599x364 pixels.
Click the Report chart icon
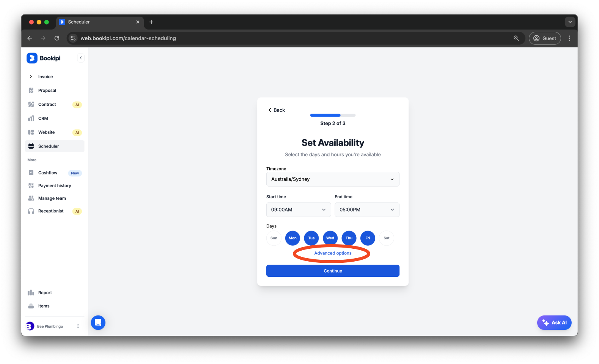pyautogui.click(x=31, y=293)
